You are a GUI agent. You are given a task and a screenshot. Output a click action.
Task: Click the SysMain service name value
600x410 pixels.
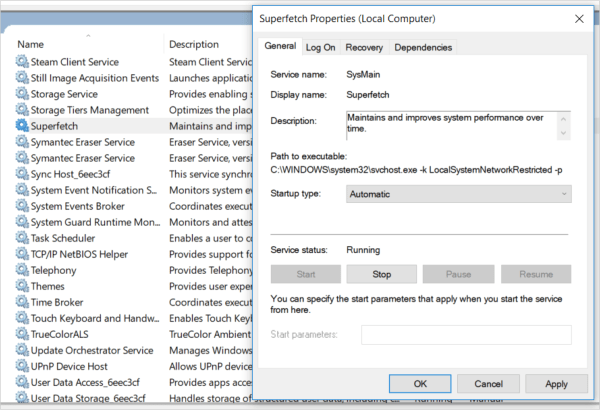(x=363, y=74)
